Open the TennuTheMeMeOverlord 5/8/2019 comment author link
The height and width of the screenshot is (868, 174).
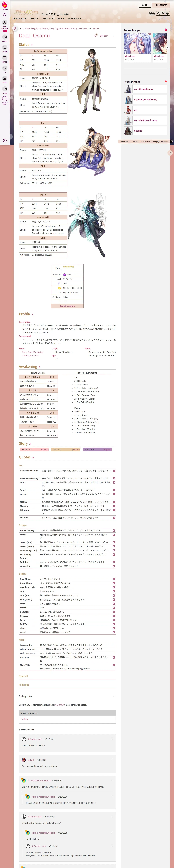[x=39, y=780]
